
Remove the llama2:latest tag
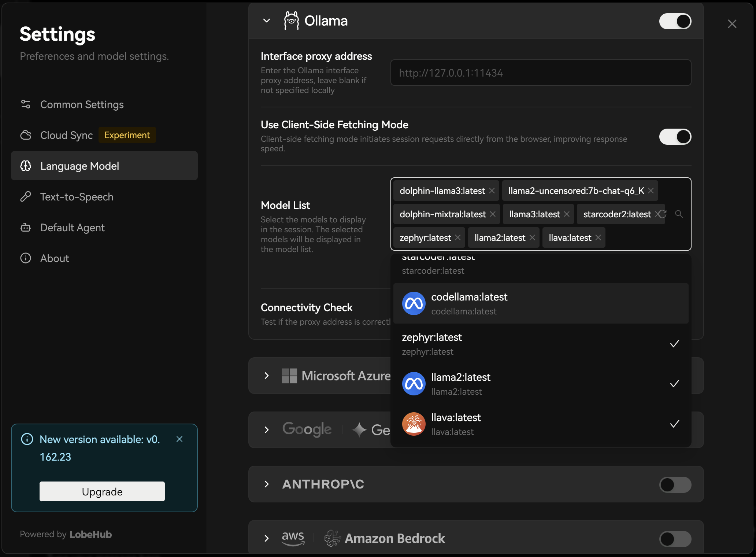click(532, 237)
